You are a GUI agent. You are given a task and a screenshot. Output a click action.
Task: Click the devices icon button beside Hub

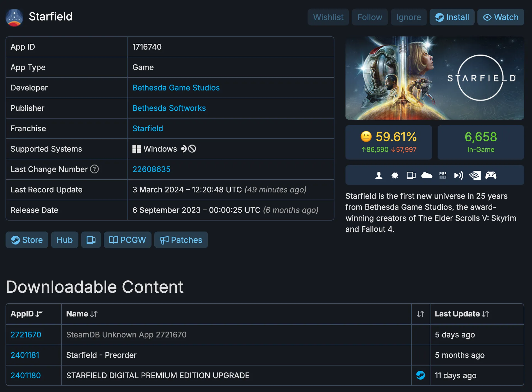[x=91, y=240]
